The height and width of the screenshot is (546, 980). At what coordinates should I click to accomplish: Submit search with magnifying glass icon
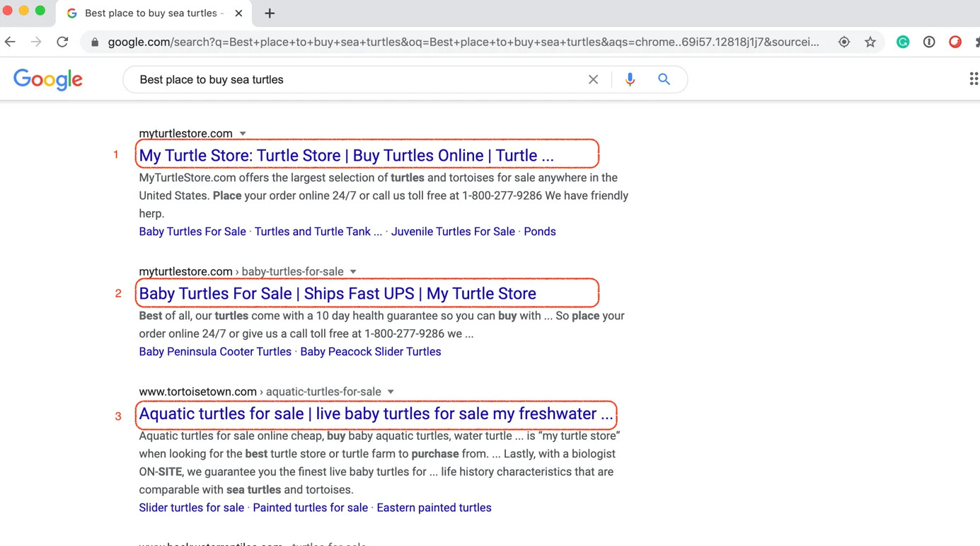coord(664,79)
